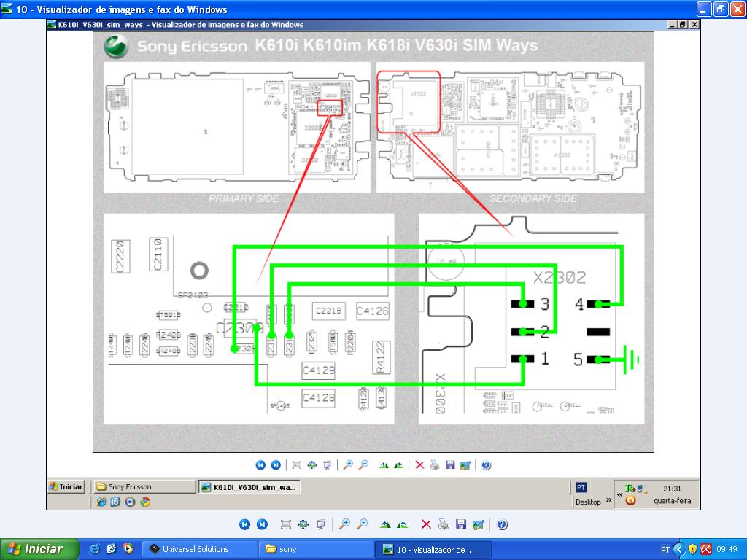Image resolution: width=747 pixels, height=560 pixels.
Task: Click zoom in icon in embedded screenshot toolbar
Action: click(348, 464)
